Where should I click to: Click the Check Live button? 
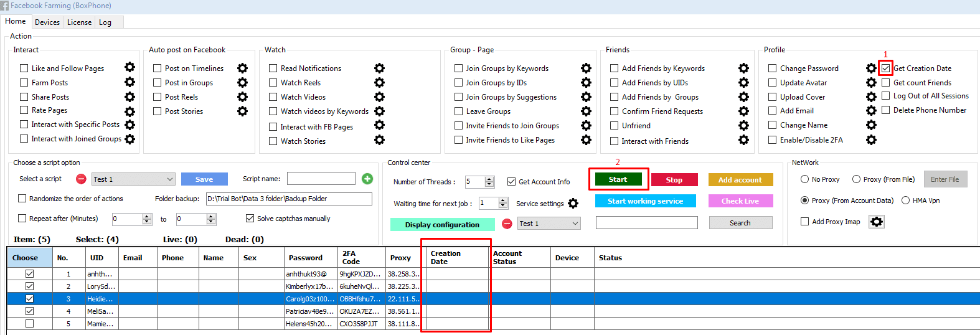coord(740,201)
